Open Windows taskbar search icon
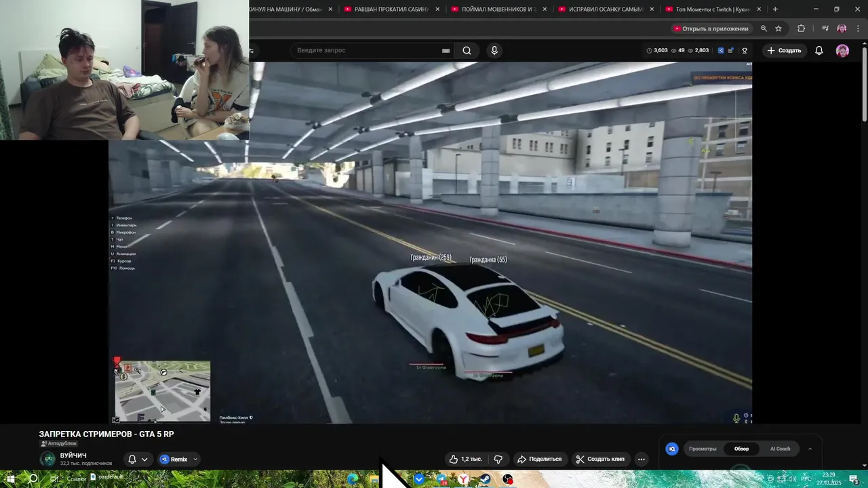The height and width of the screenshot is (488, 868). click(x=33, y=479)
